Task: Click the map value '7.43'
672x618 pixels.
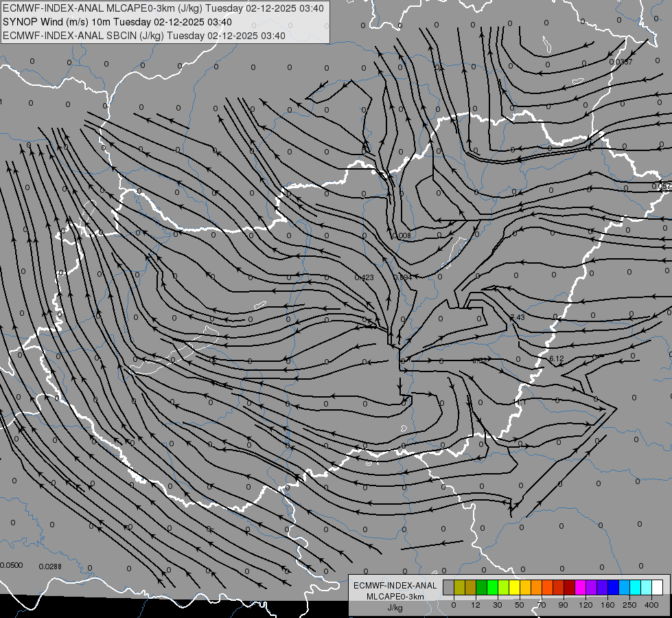Action: click(518, 317)
